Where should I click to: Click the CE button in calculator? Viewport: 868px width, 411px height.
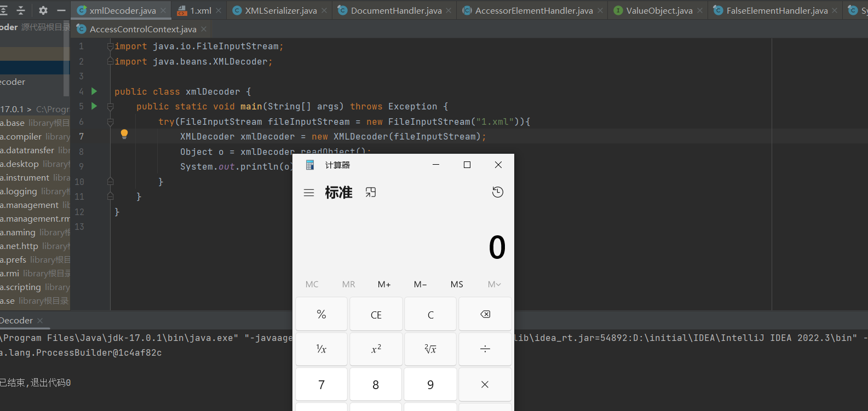click(x=376, y=314)
